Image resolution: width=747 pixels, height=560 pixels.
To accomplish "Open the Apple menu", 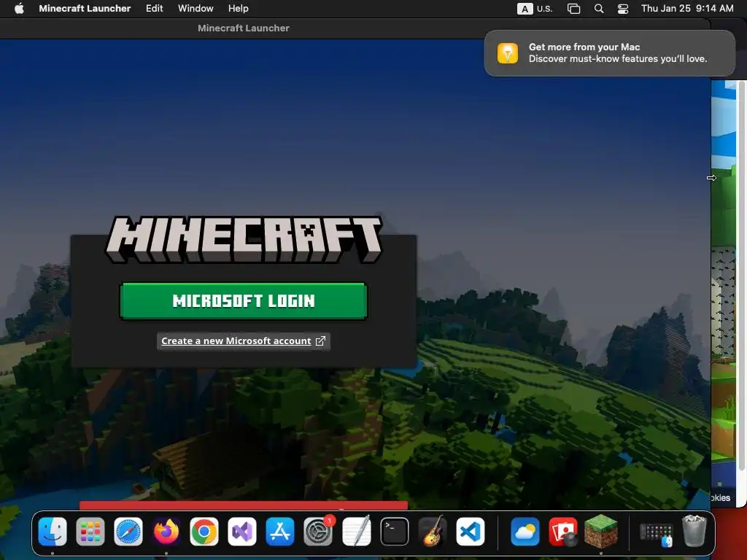I will click(x=19, y=9).
